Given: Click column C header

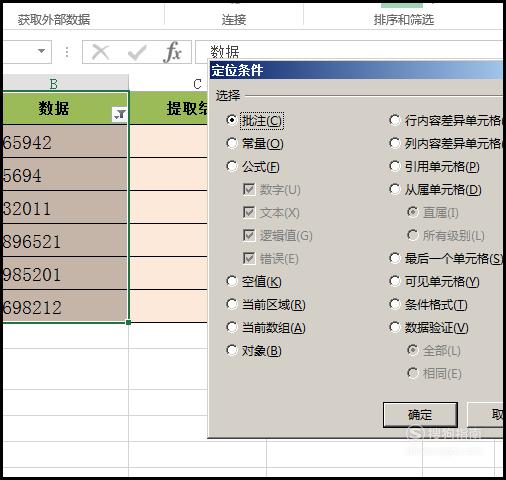Looking at the screenshot, I should (168, 84).
